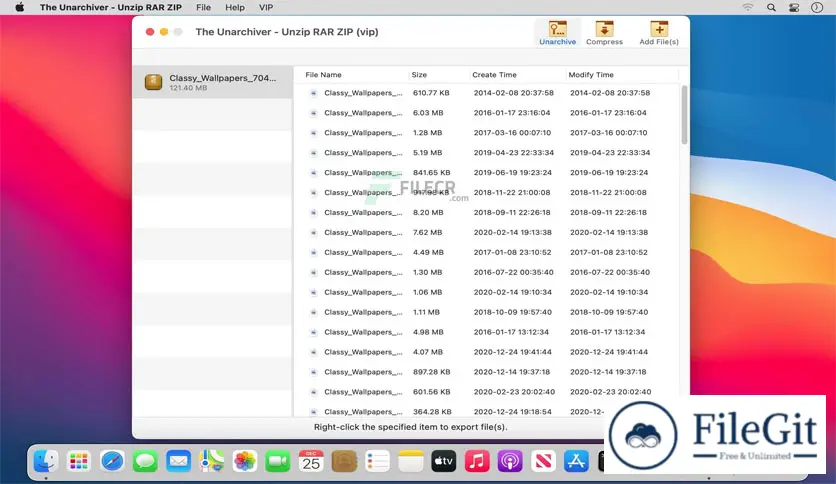Click the file list vertical scrollbar
This screenshot has height=484, width=836.
tap(684, 115)
